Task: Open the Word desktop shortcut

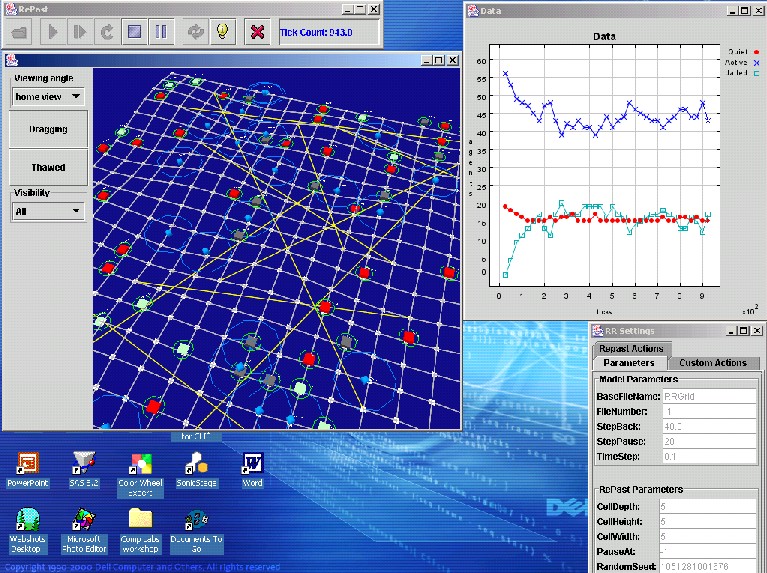Action: pyautogui.click(x=252, y=469)
